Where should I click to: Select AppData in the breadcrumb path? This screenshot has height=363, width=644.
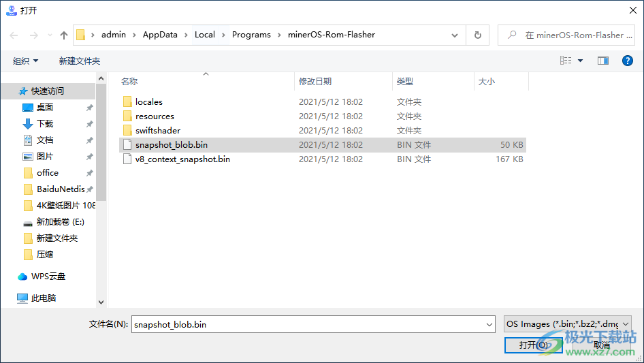(x=160, y=35)
